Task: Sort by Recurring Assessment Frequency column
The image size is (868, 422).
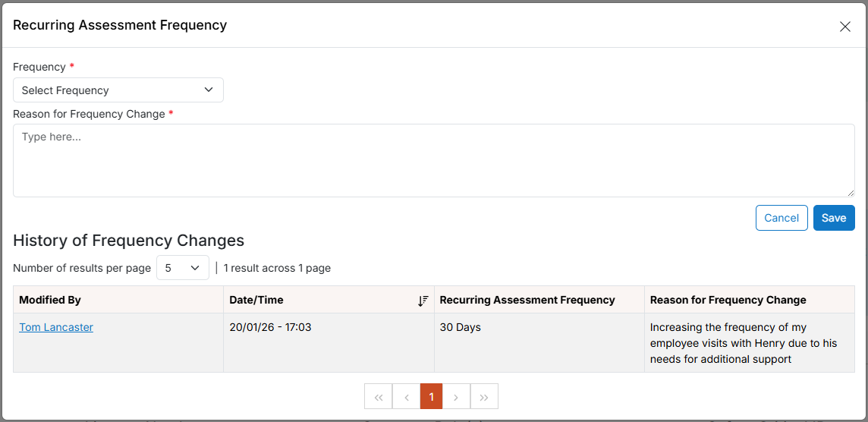Action: coord(527,300)
